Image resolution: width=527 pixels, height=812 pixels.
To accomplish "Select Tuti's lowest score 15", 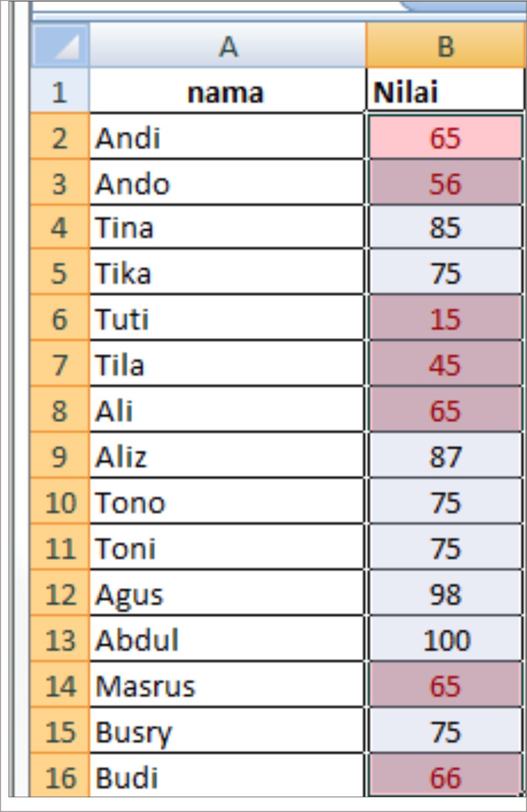I will tap(446, 319).
